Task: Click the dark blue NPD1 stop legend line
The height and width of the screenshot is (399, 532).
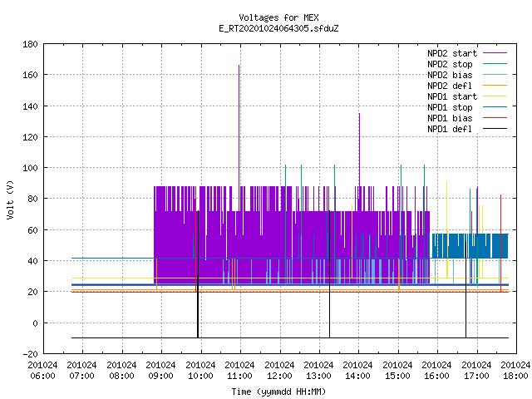Action: pos(495,107)
